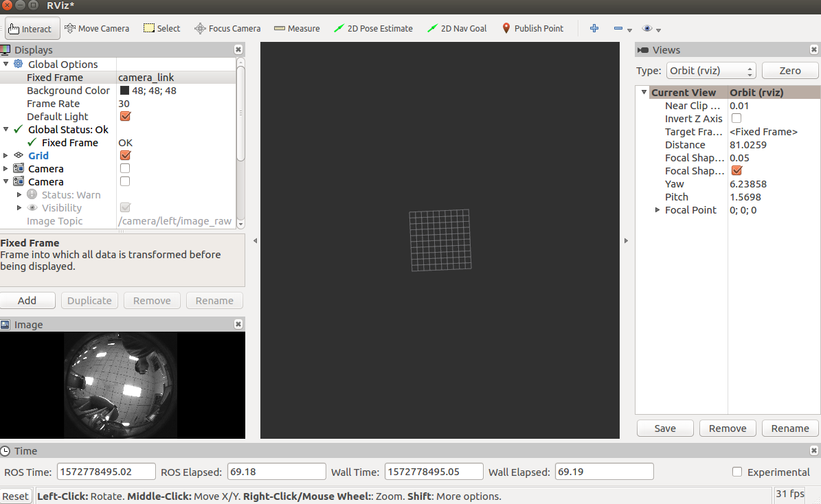
Task: Activate the 2D Nav Goal tool
Action: pyautogui.click(x=457, y=28)
